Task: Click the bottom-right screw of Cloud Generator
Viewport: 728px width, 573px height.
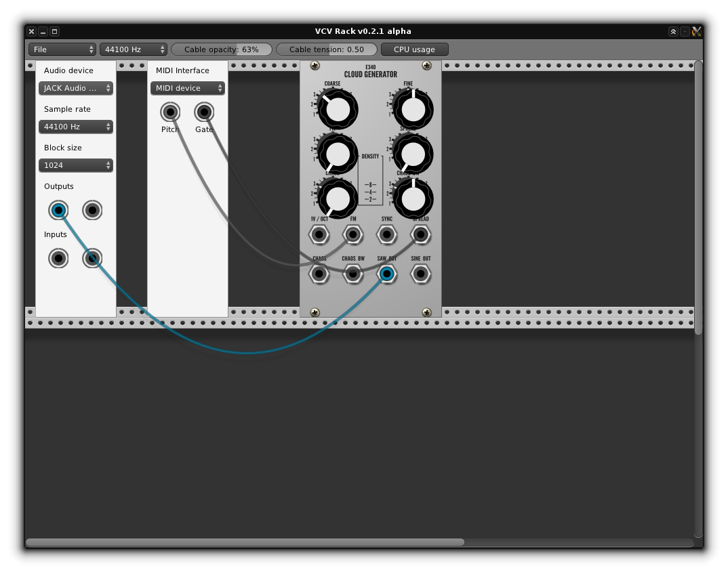Action: [426, 312]
